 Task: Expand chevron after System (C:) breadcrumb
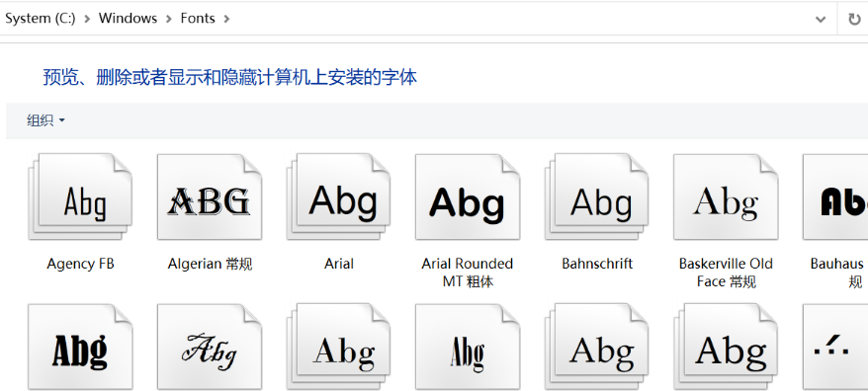point(87,19)
